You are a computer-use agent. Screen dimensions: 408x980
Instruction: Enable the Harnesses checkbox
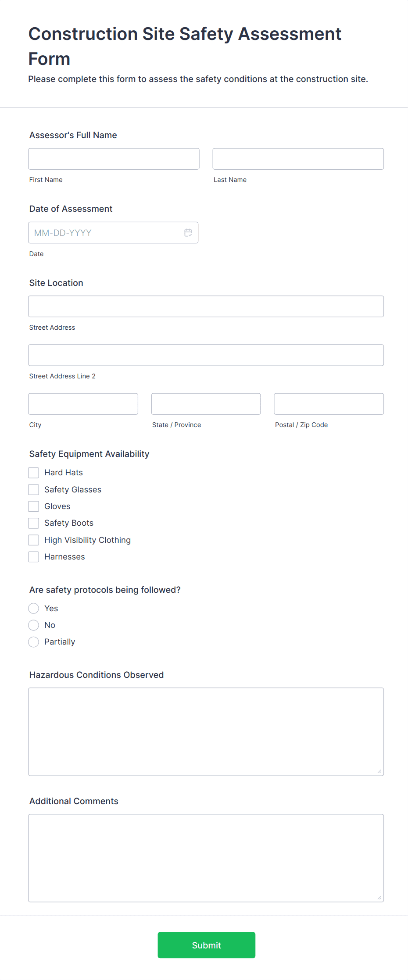point(33,556)
